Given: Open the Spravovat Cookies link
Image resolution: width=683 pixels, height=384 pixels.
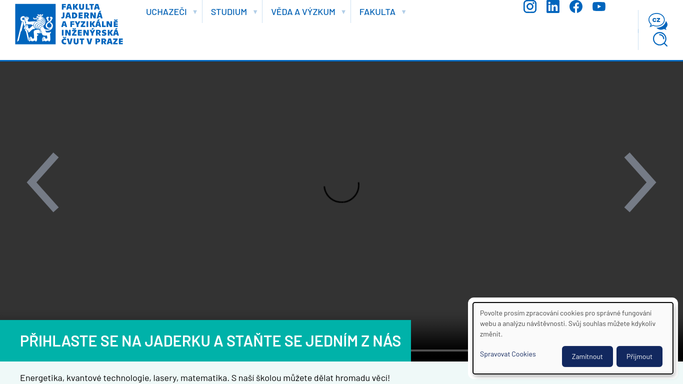Looking at the screenshot, I should (508, 354).
